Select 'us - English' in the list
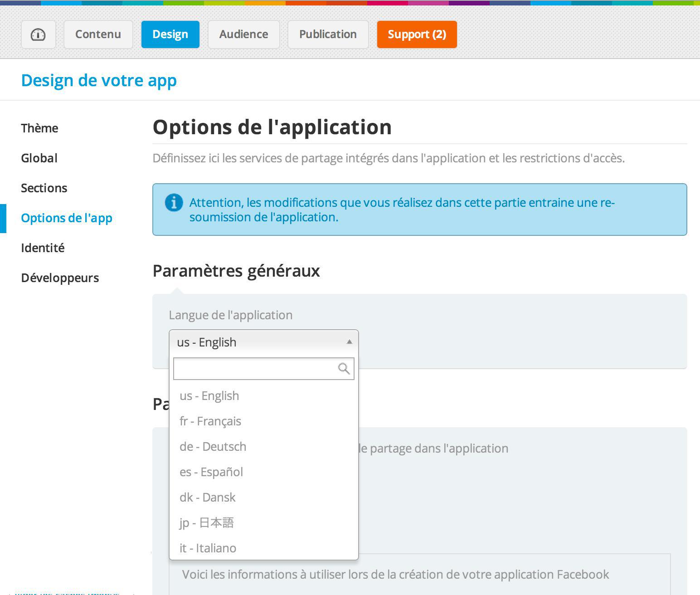The width and height of the screenshot is (700, 595). (209, 396)
